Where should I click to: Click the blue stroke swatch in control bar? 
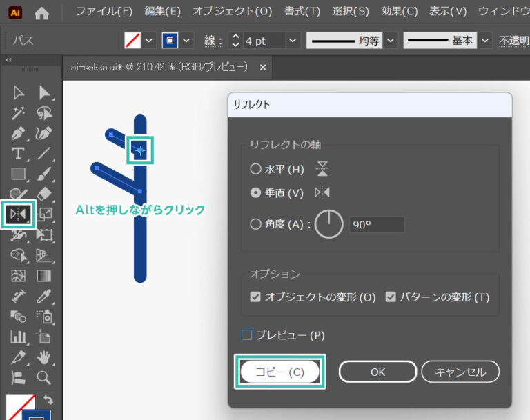(x=170, y=41)
